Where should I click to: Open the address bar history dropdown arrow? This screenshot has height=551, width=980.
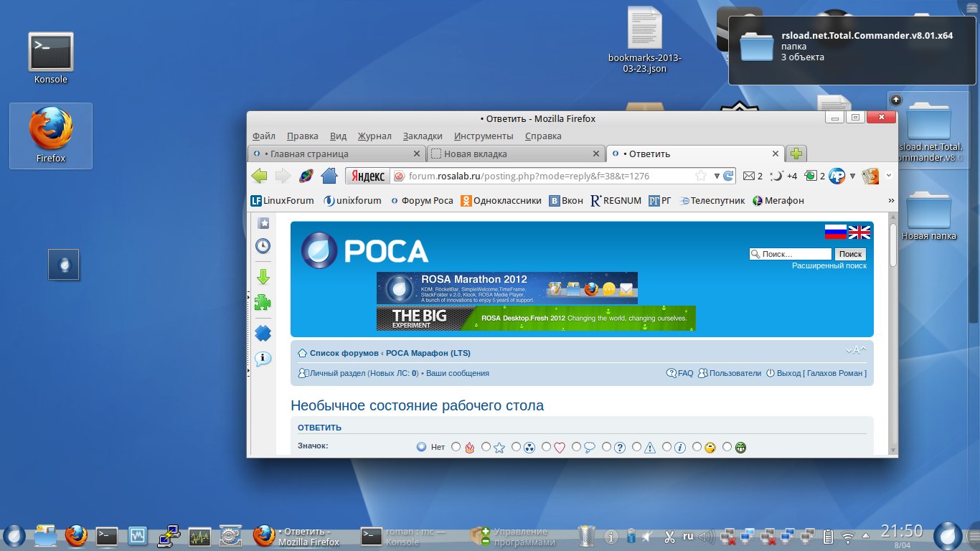coord(716,176)
